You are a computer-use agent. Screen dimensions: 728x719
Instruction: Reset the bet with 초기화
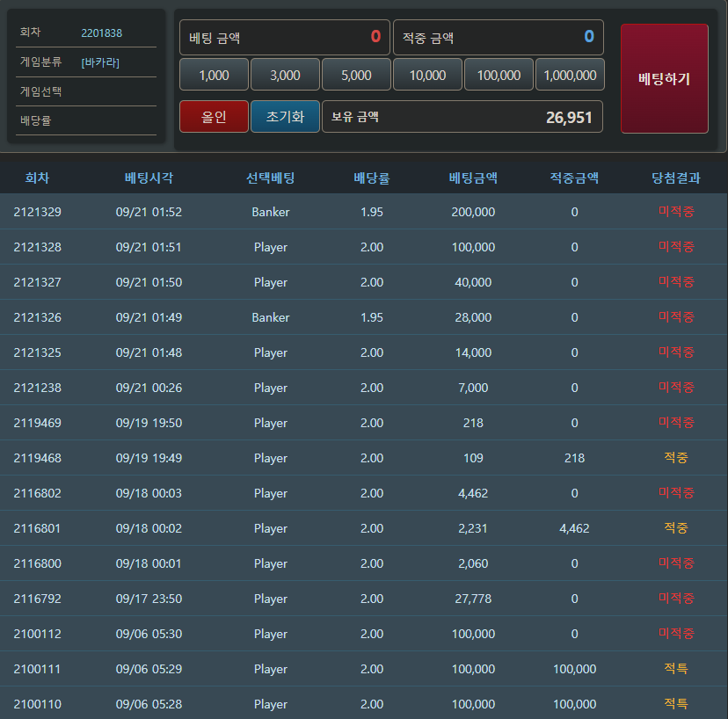(285, 117)
